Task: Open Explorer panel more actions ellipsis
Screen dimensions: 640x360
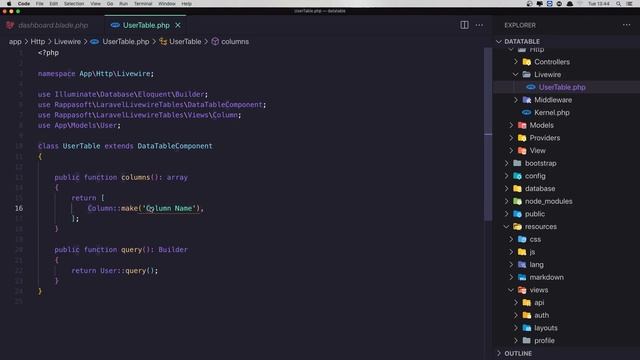Action: pos(627,25)
